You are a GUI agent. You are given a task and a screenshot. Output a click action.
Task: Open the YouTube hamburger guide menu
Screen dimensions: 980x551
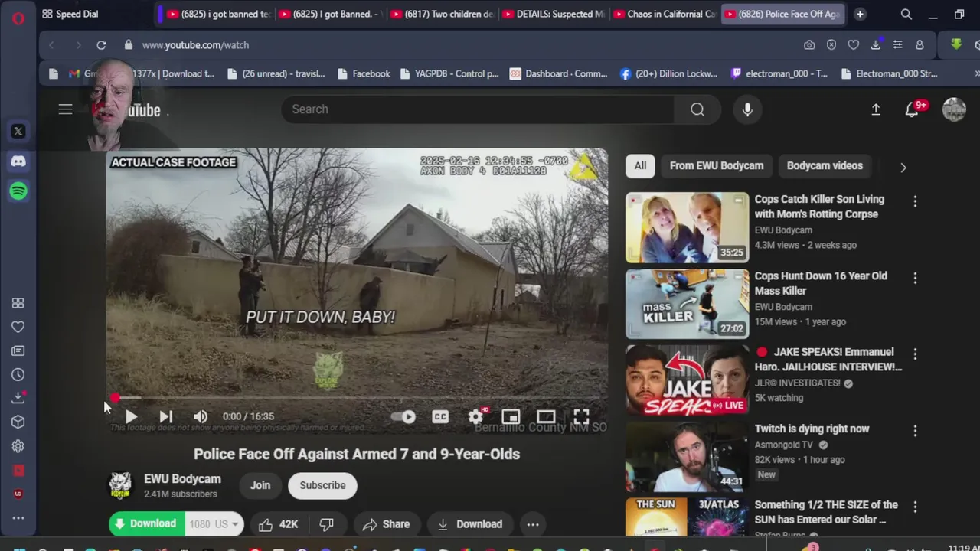66,109
